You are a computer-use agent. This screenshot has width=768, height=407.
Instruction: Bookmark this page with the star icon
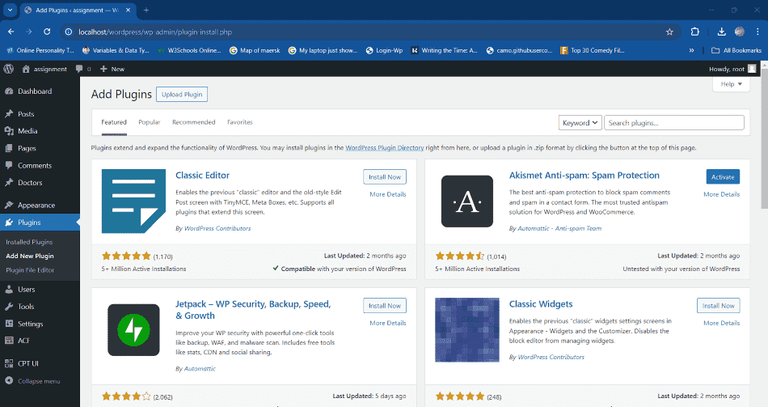tap(670, 32)
